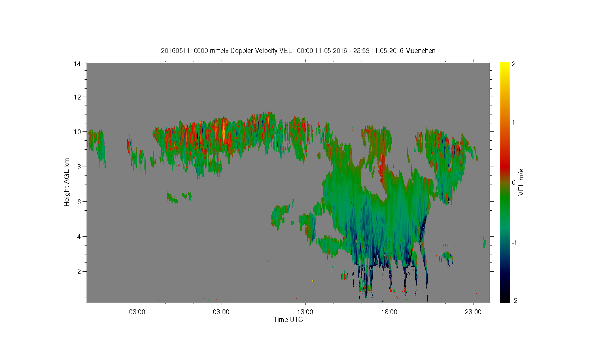Click the 08:00 time tick label
Screen dimensions: 607x364
click(221, 312)
